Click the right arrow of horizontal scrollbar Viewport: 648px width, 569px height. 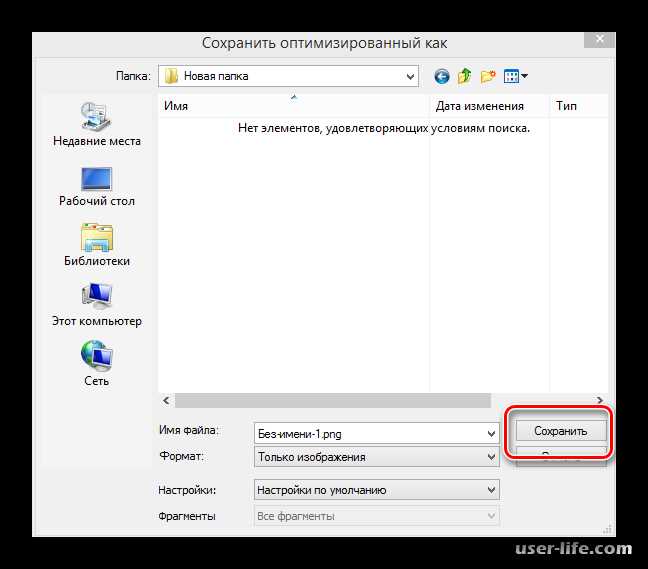point(600,400)
